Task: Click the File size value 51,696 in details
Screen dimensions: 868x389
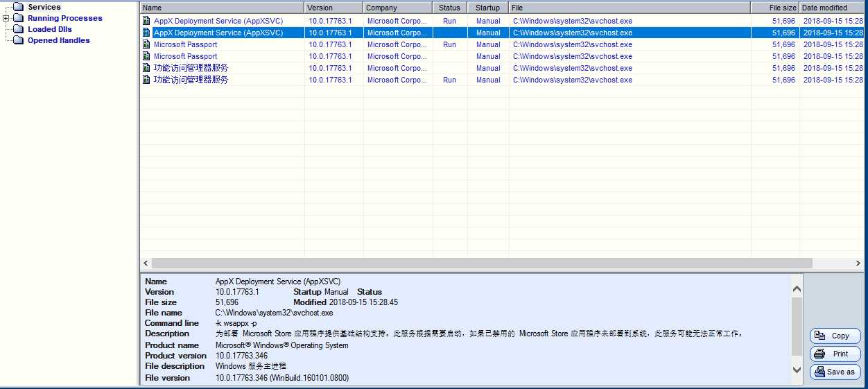Action: click(227, 302)
